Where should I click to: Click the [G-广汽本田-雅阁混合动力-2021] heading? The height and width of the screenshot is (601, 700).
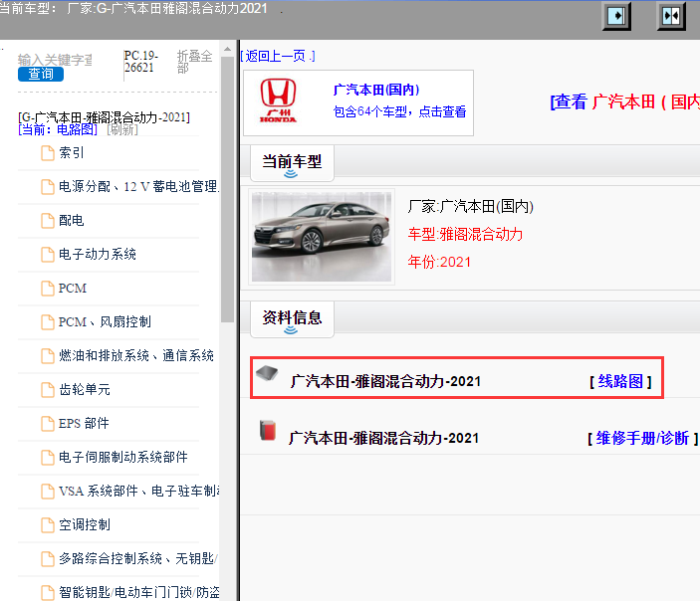tap(104, 117)
